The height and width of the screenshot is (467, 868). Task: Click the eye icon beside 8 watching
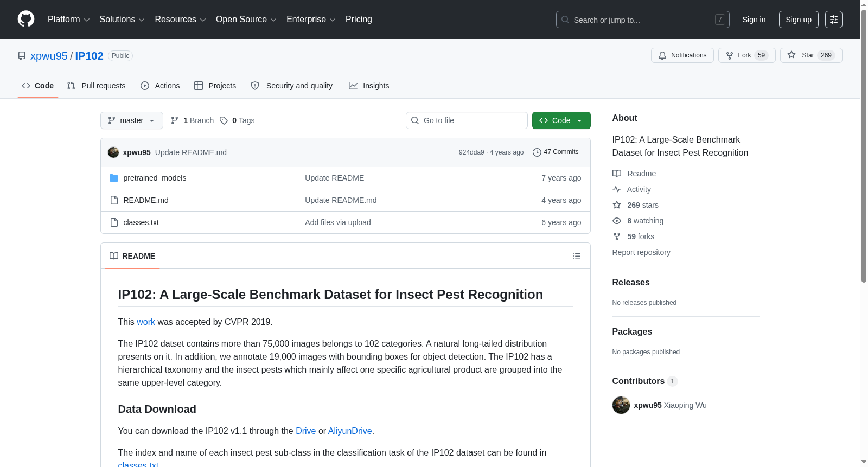click(617, 221)
